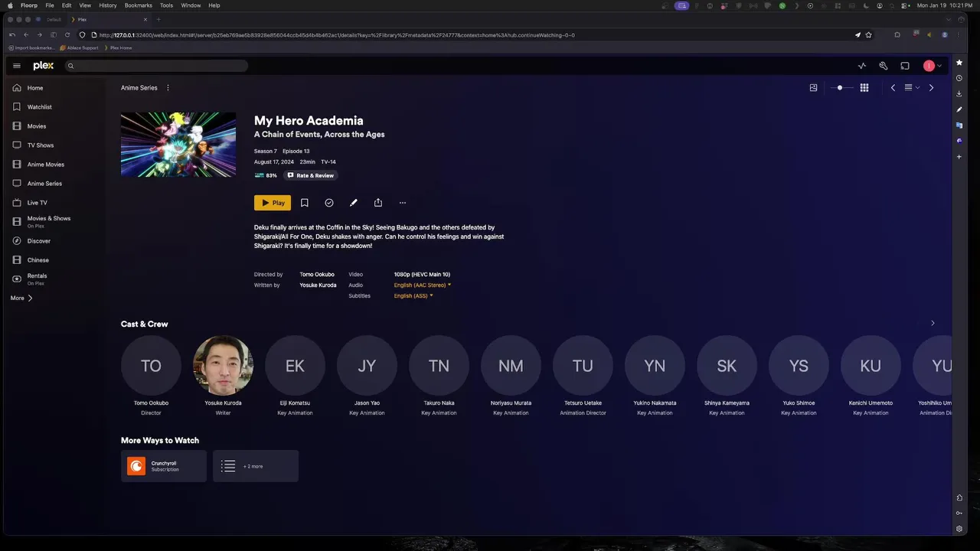This screenshot has height=551, width=980.
Task: Open Yosuke Kuroda cast photo
Action: coord(223,366)
